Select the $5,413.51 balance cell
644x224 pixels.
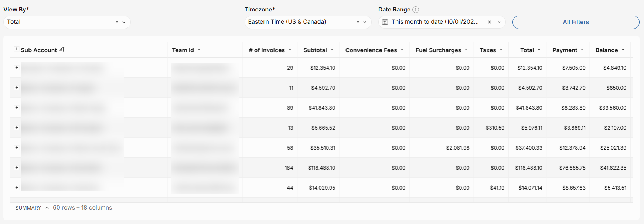click(616, 188)
